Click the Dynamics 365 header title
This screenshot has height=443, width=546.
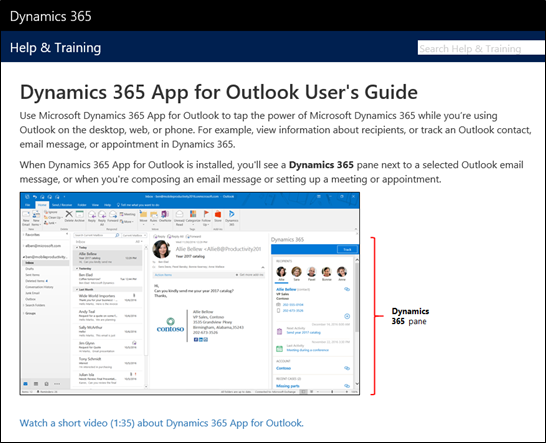tap(50, 16)
